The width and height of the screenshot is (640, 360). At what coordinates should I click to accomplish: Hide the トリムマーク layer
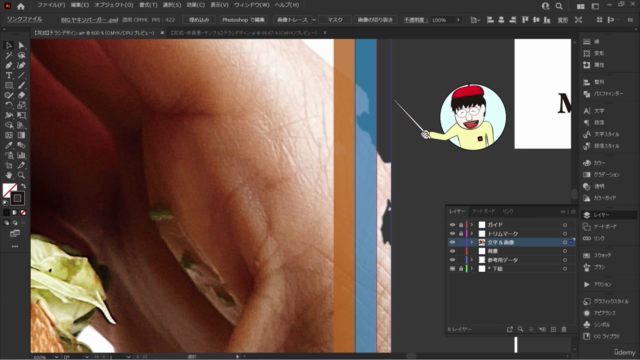[452, 234]
